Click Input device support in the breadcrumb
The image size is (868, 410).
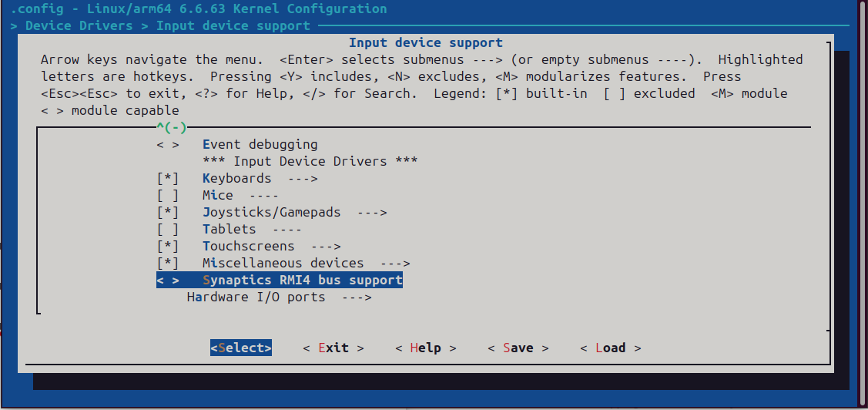(x=233, y=25)
